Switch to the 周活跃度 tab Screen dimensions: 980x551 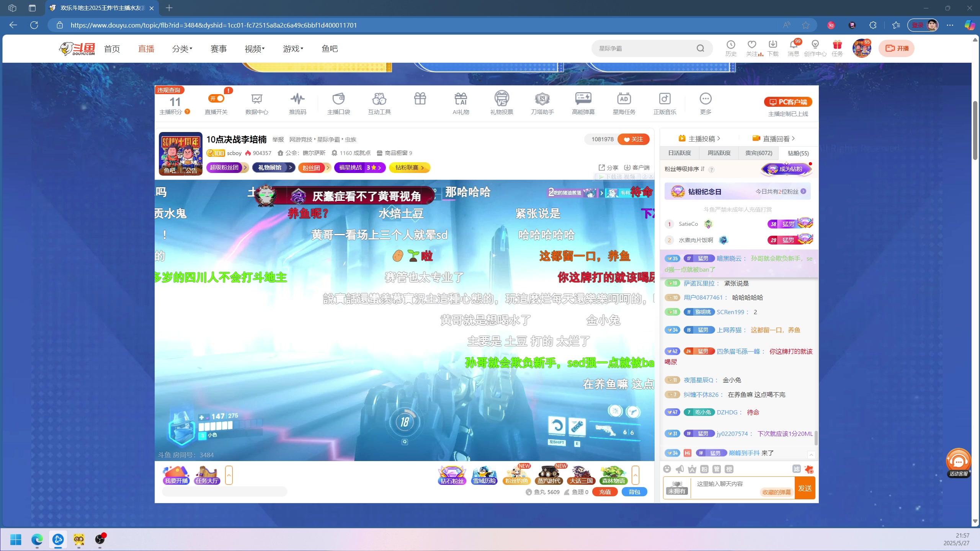tap(719, 153)
